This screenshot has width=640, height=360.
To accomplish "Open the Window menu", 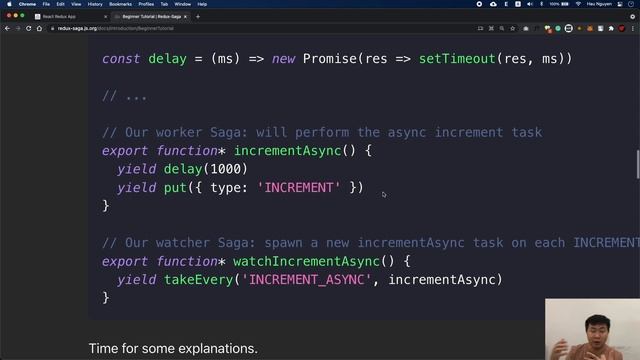I will click(x=182, y=4).
